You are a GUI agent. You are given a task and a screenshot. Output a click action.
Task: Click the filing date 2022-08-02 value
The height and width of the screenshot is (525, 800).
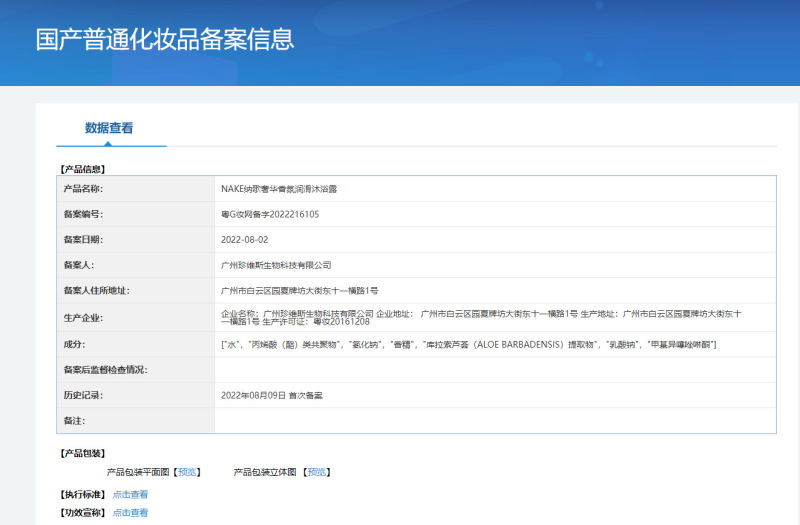[x=245, y=240]
